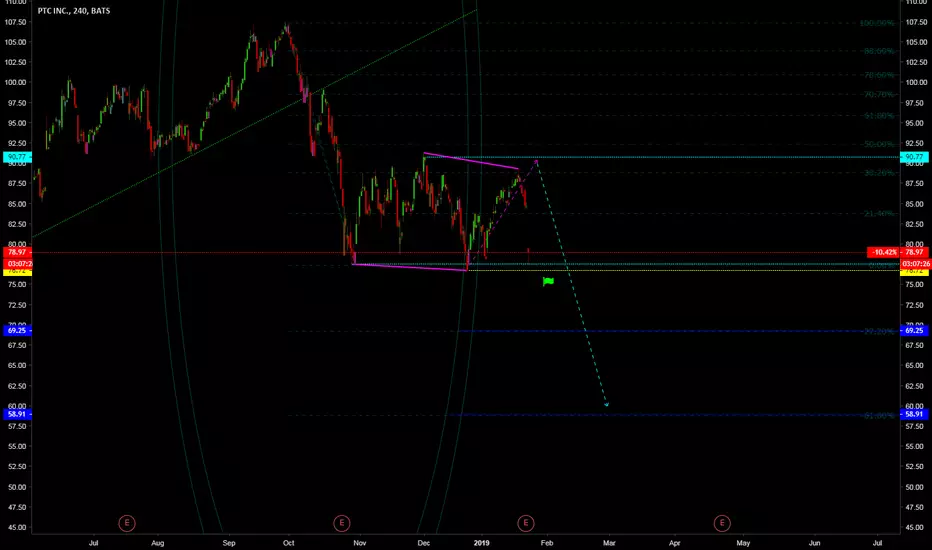Click the earnings 'E' marker between Jul and Aug
Viewport: 932px width, 550px height.
127,523
